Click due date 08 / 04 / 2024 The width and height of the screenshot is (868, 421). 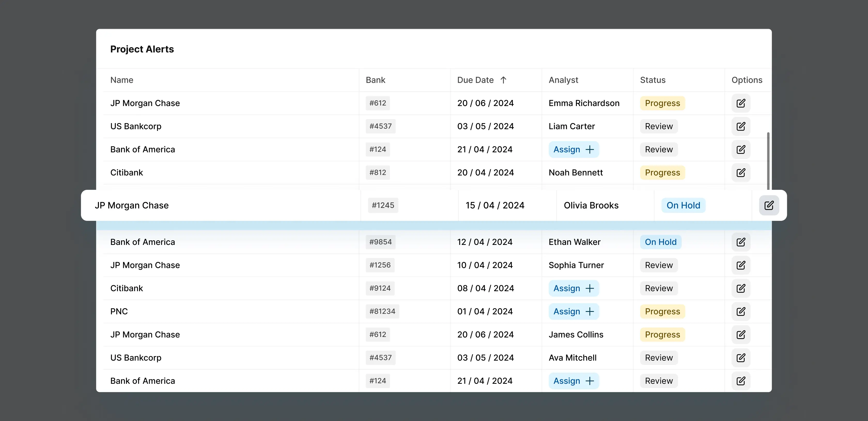coord(486,288)
